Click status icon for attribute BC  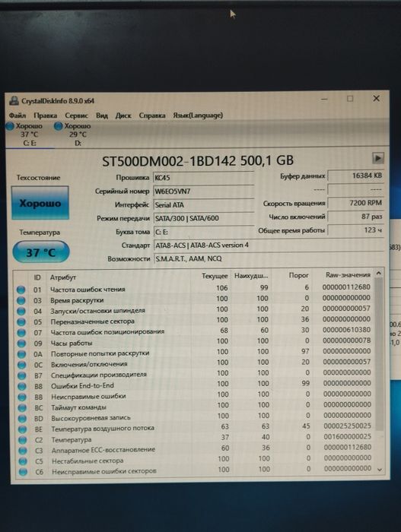22,408
